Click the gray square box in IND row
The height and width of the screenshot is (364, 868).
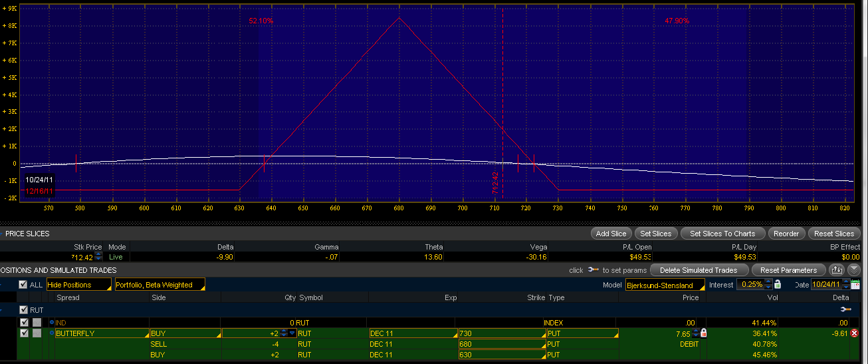pos(37,322)
